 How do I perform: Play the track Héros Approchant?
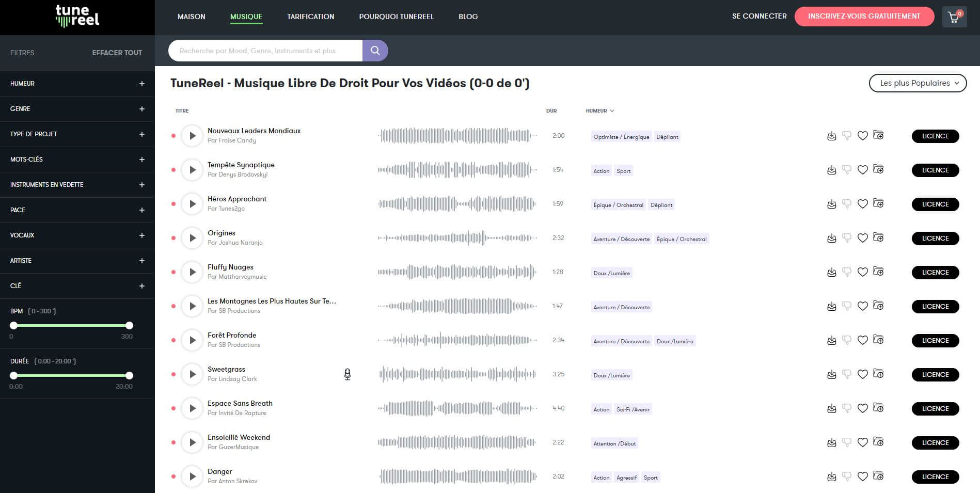pyautogui.click(x=192, y=204)
